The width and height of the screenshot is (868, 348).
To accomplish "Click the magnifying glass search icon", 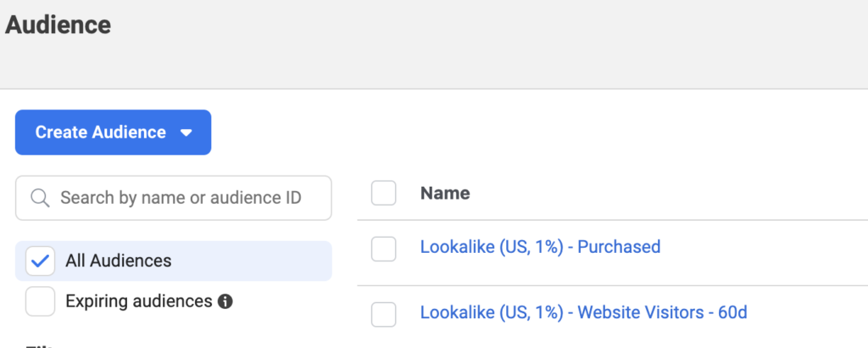I will pyautogui.click(x=41, y=198).
